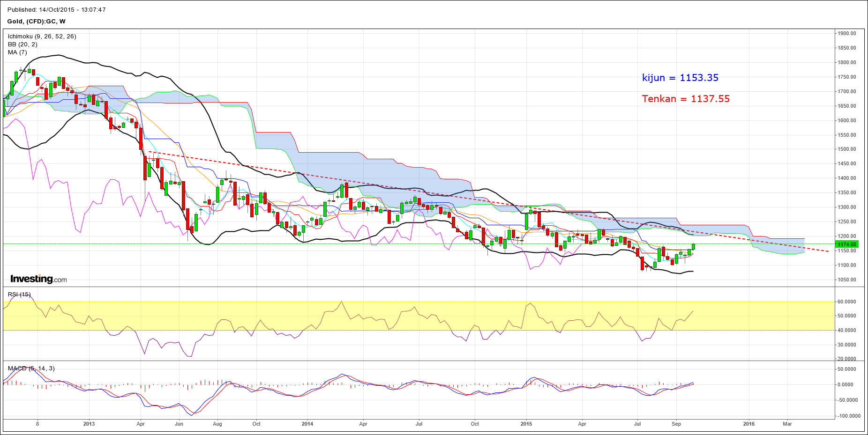Viewport: 868px width, 435px height.
Task: Click the Jun label on the time axis
Action: point(179,424)
